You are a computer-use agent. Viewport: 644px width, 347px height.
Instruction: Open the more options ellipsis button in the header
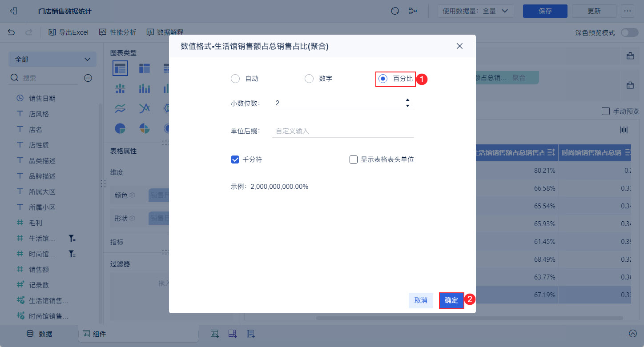(628, 11)
